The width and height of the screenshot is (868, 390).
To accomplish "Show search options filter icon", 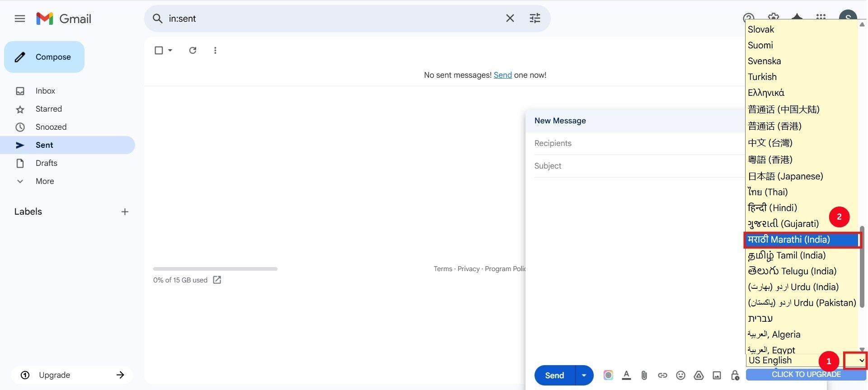I will [x=535, y=19].
